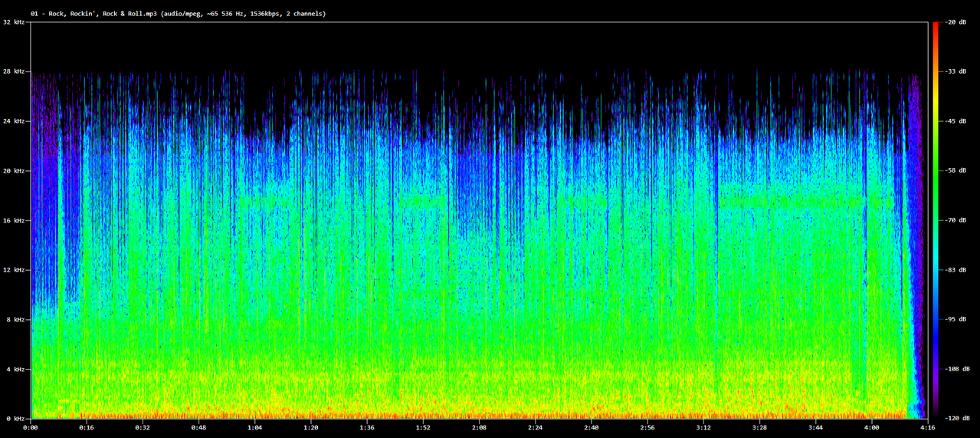
Task: Click the -83 dB scale label
Action: coord(956,270)
